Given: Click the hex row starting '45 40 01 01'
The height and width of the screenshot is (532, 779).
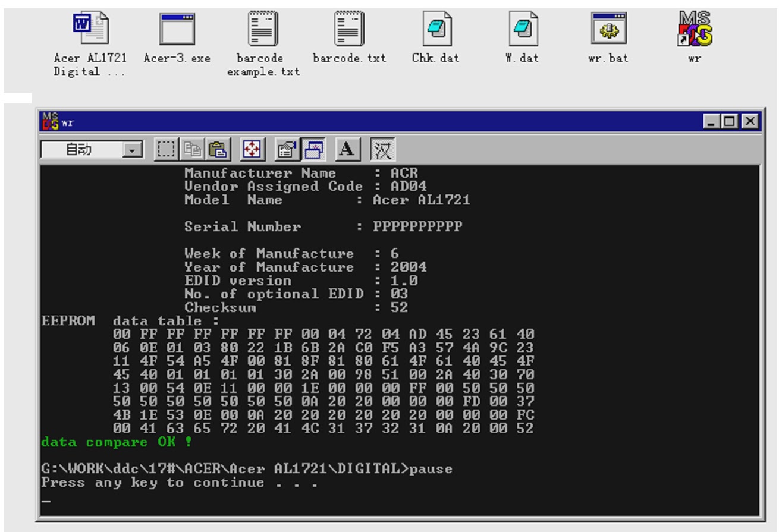Looking at the screenshot, I should [x=323, y=374].
